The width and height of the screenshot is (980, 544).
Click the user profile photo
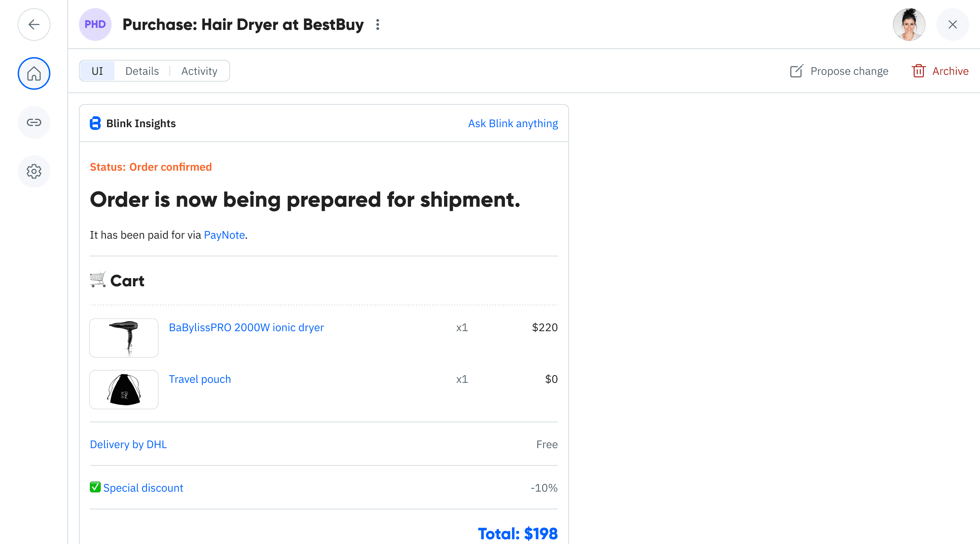click(x=909, y=25)
